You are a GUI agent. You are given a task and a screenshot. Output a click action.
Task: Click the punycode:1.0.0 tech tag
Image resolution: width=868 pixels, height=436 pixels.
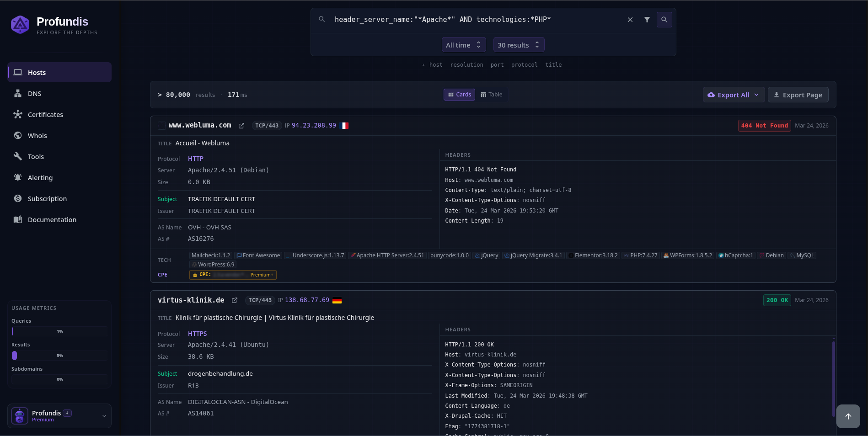pyautogui.click(x=450, y=255)
